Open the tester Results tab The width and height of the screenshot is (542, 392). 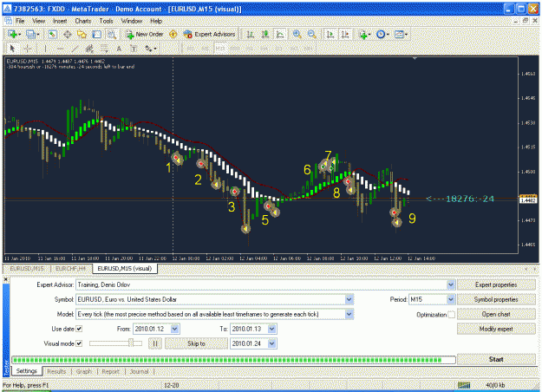tap(56, 371)
